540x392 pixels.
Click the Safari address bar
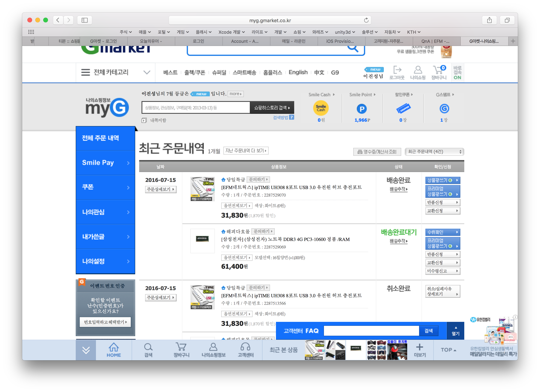[270, 20]
